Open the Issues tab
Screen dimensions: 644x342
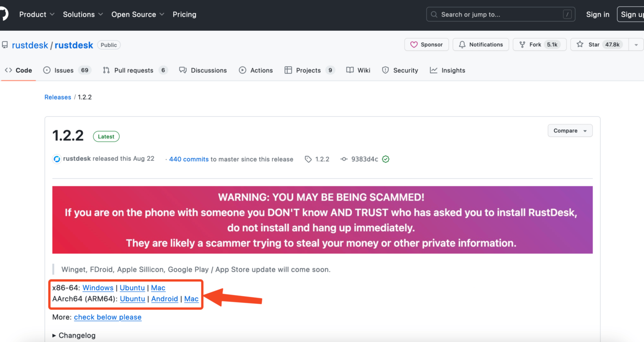tap(67, 70)
